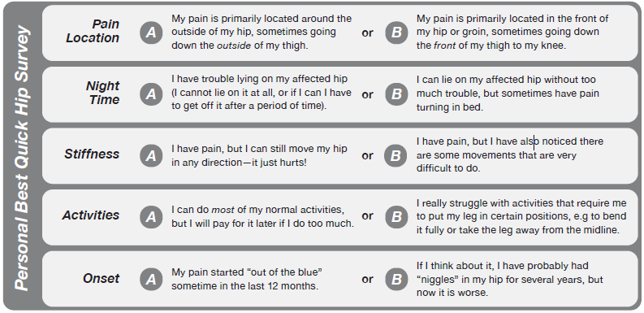Select the A icon in Activities row
Viewport: 644px width, 313px height.
coord(151,216)
